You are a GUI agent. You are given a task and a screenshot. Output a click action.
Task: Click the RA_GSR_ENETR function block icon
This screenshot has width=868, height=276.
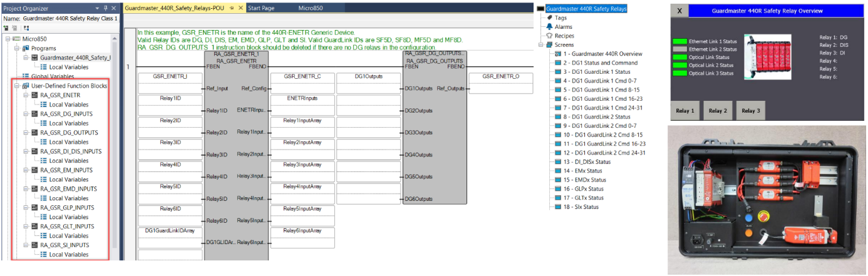pyautogui.click(x=34, y=95)
